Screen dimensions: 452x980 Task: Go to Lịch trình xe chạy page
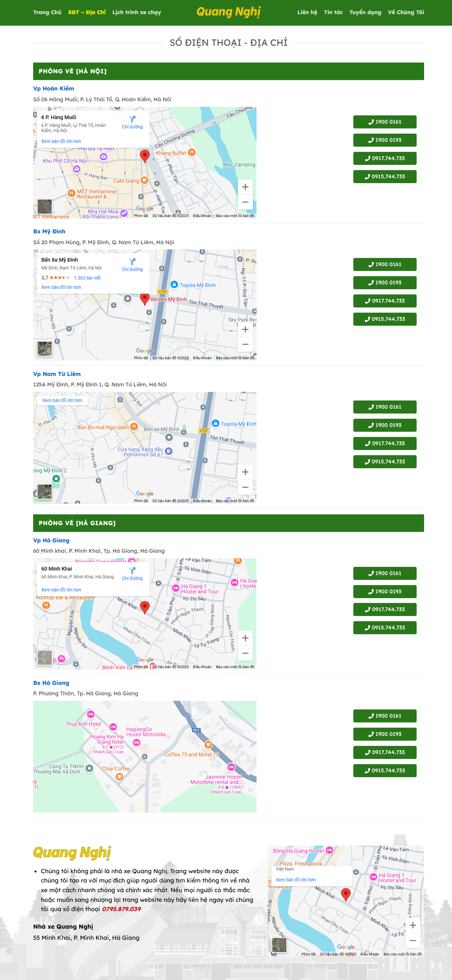tap(137, 12)
